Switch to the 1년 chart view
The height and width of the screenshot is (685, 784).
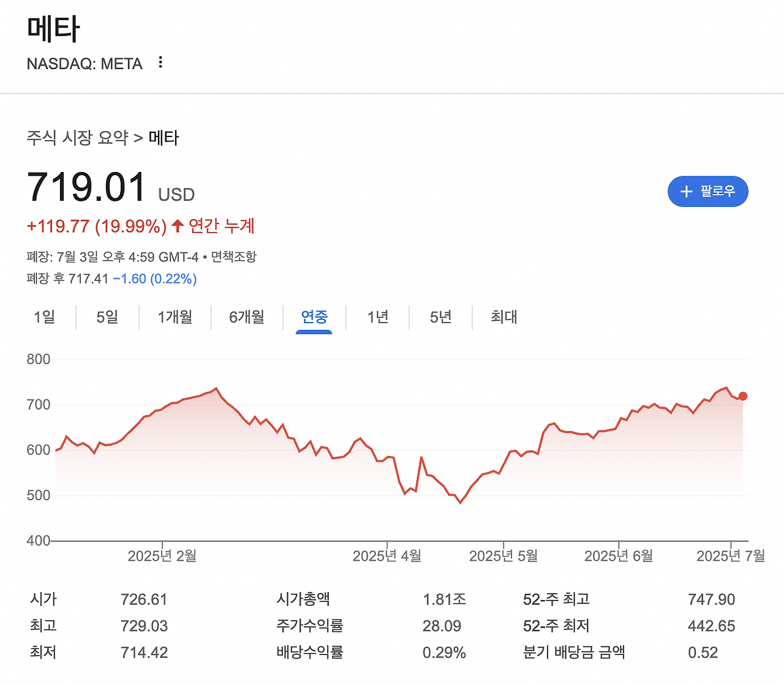click(x=377, y=318)
